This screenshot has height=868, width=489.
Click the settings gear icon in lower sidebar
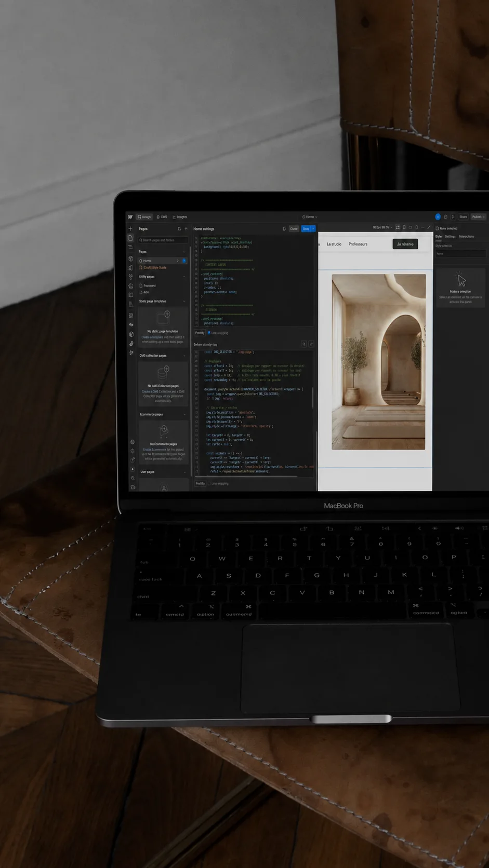[133, 451]
